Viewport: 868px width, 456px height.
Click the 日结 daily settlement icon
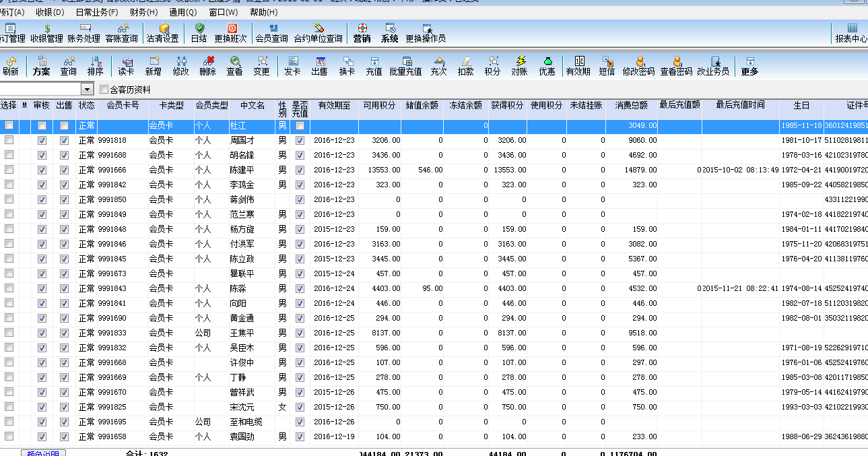click(x=199, y=33)
